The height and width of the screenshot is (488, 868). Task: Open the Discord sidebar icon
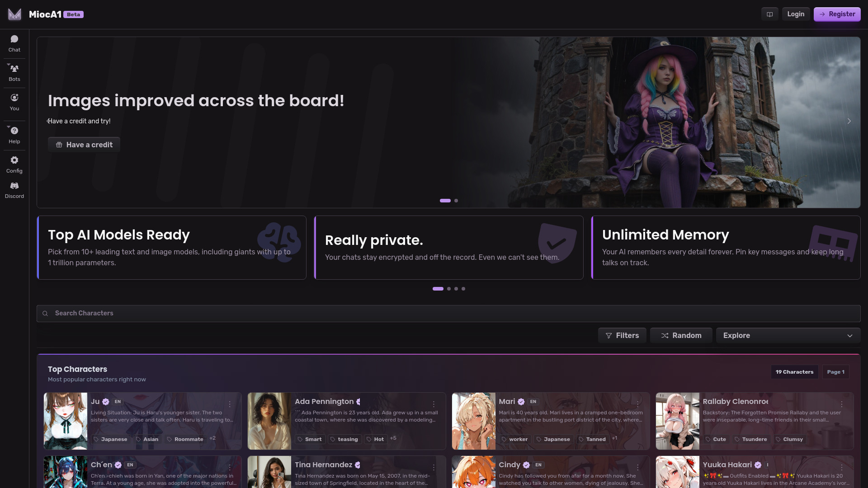click(x=14, y=190)
